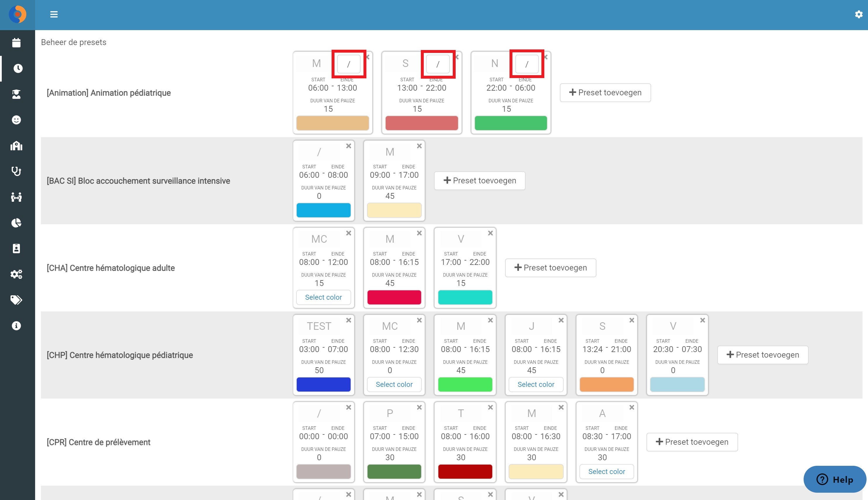
Task: Open the hospital building icon in the sidebar
Action: 16,146
